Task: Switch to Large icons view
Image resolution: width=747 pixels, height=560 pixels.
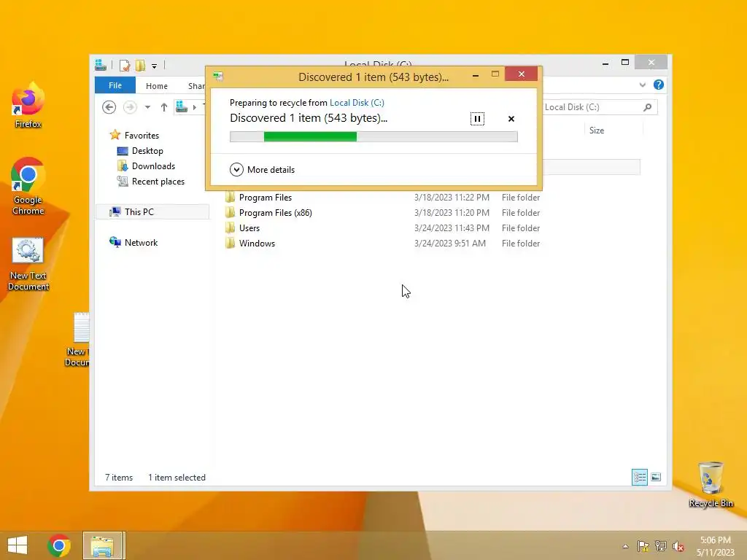Action: pos(656,477)
